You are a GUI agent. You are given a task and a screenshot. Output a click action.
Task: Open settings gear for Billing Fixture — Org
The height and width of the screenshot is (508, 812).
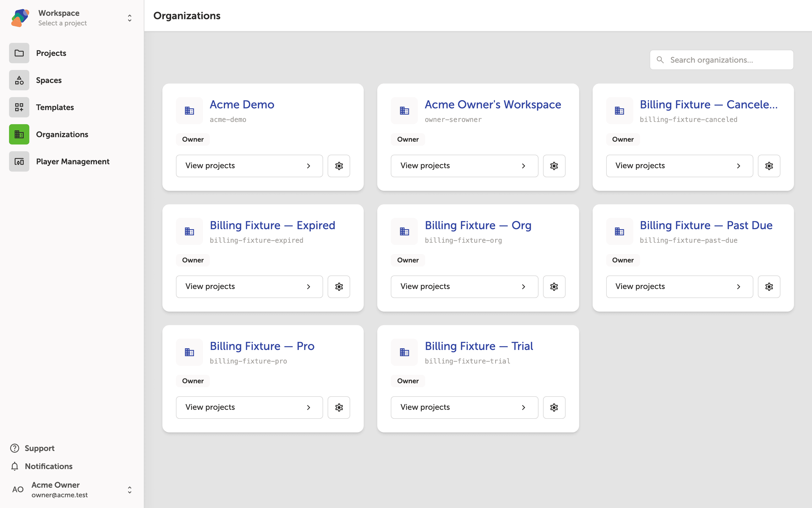pos(554,286)
